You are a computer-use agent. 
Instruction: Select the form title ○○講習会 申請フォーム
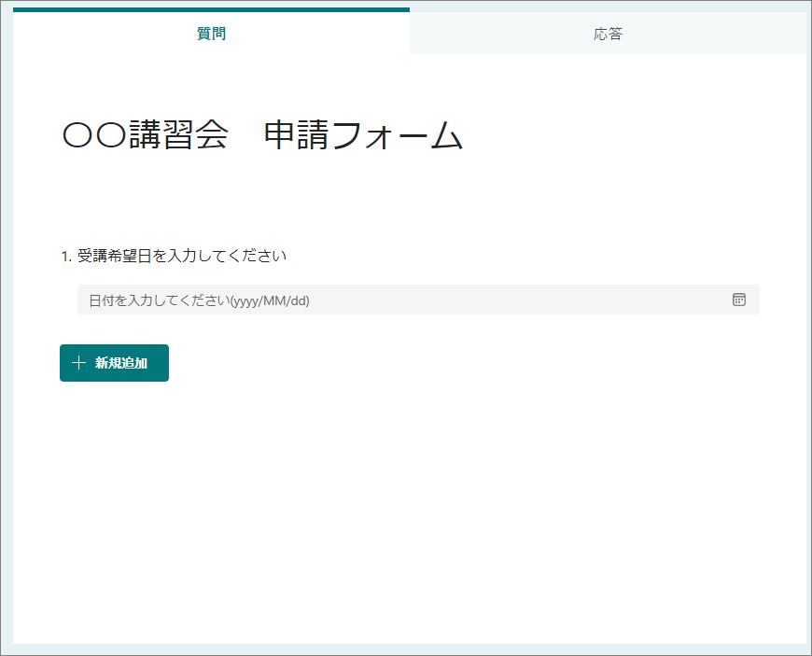pos(262,135)
